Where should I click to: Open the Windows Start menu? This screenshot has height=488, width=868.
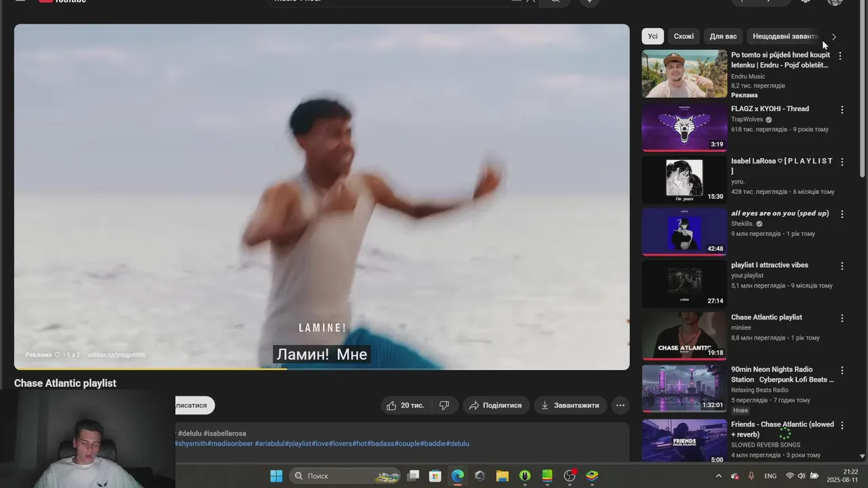[x=276, y=476]
